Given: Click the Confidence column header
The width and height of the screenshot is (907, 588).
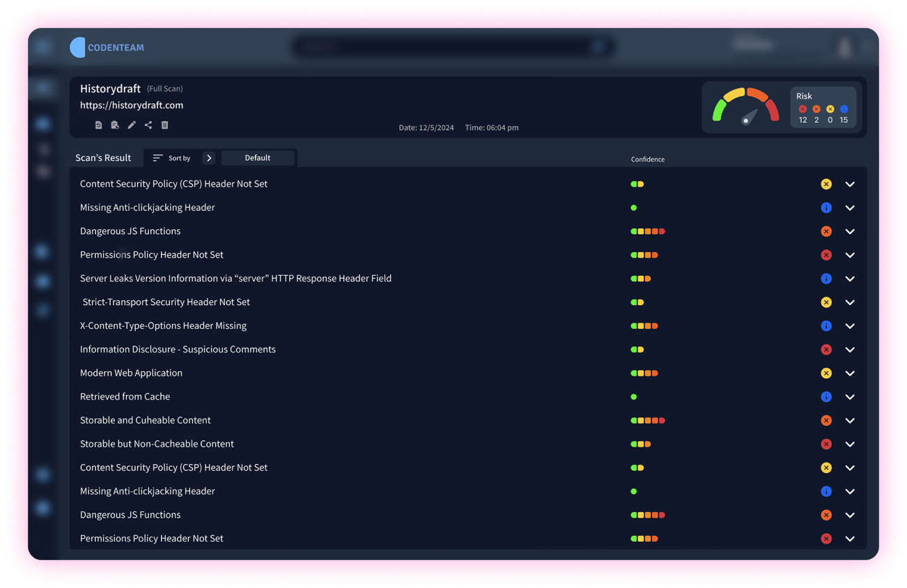Looking at the screenshot, I should [648, 160].
